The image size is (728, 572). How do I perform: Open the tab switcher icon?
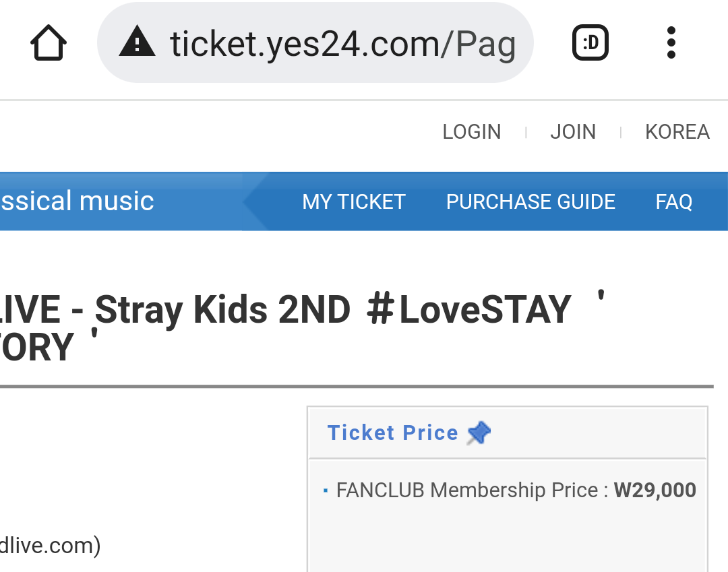tap(590, 43)
